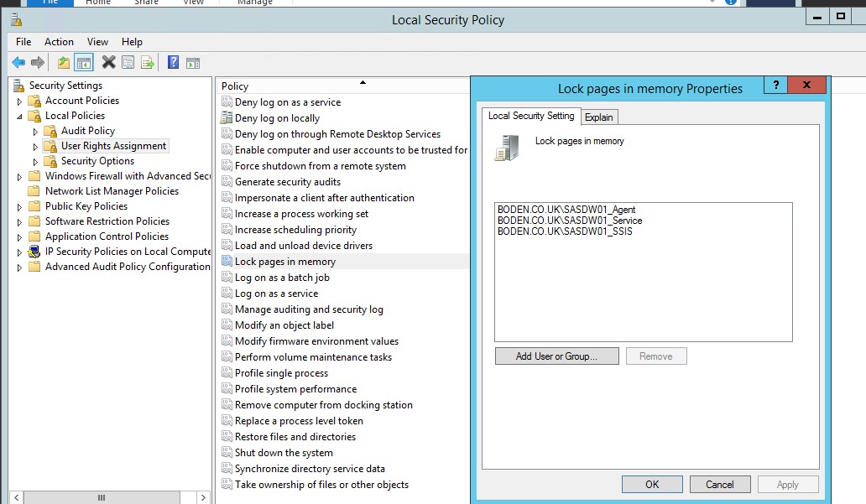Click the tree scrollbar right arrow

(203, 497)
